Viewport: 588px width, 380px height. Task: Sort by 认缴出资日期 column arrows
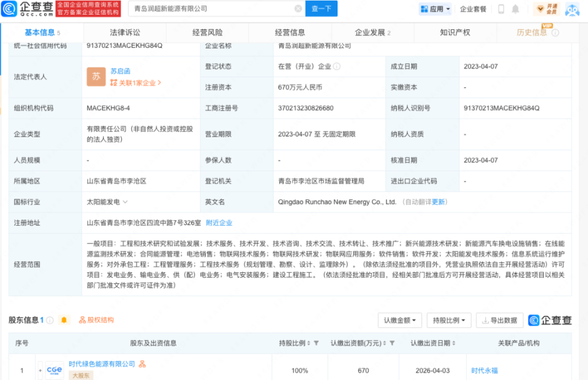(453, 343)
